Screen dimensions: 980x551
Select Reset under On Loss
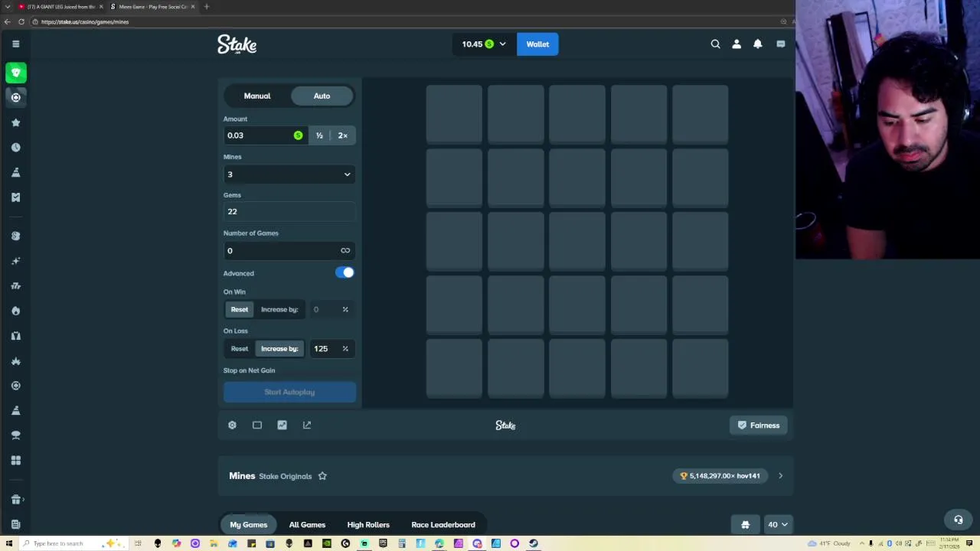240,348
